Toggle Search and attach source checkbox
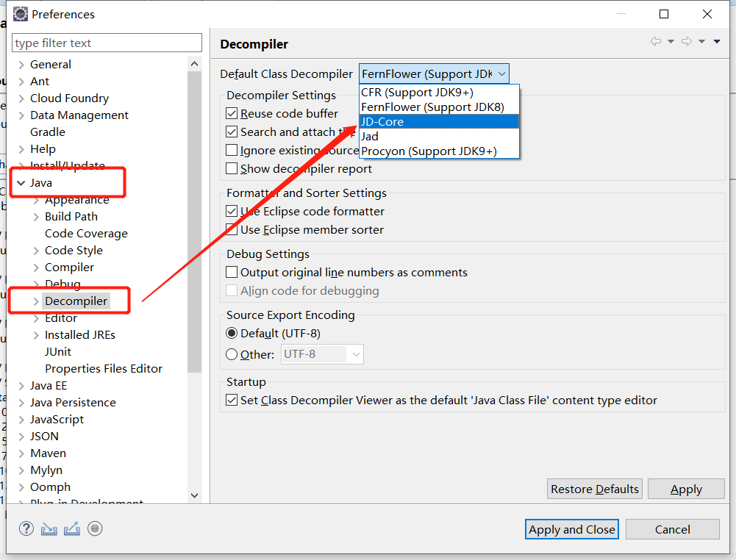The image size is (736, 560). pos(232,132)
